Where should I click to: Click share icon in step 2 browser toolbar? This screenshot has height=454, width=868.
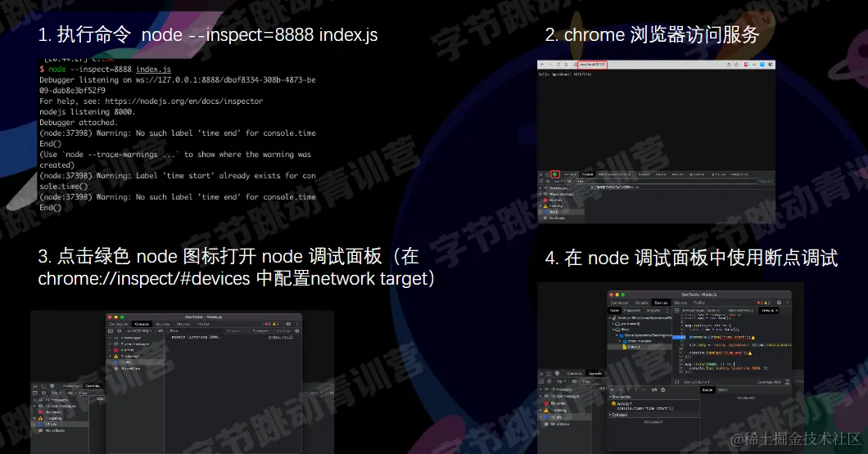(x=729, y=65)
